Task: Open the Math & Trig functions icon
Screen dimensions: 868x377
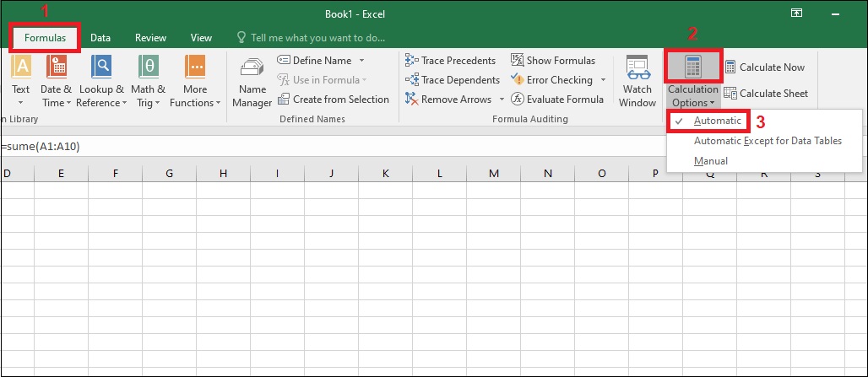Action: (149, 67)
